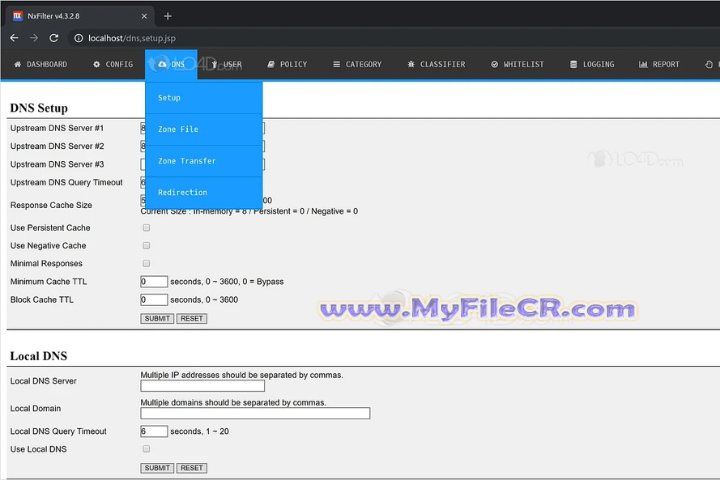Click the Response Cache Size label
The width and height of the screenshot is (720, 480).
[x=51, y=205]
